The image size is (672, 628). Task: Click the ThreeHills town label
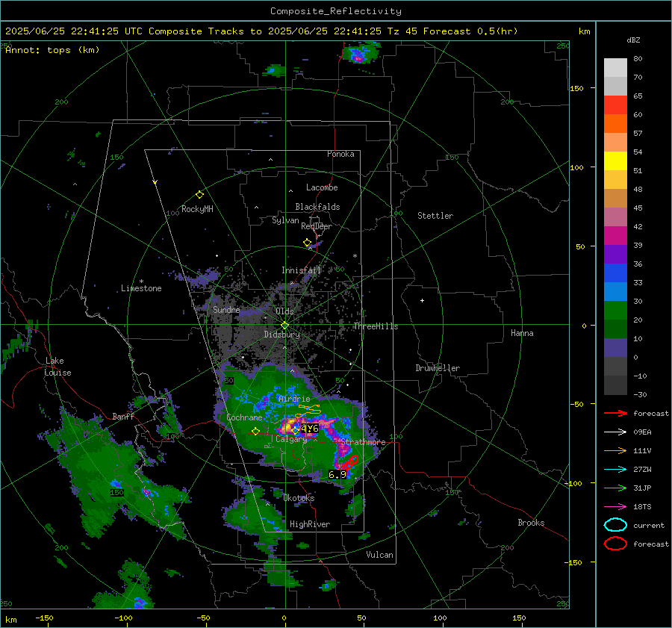click(x=376, y=326)
